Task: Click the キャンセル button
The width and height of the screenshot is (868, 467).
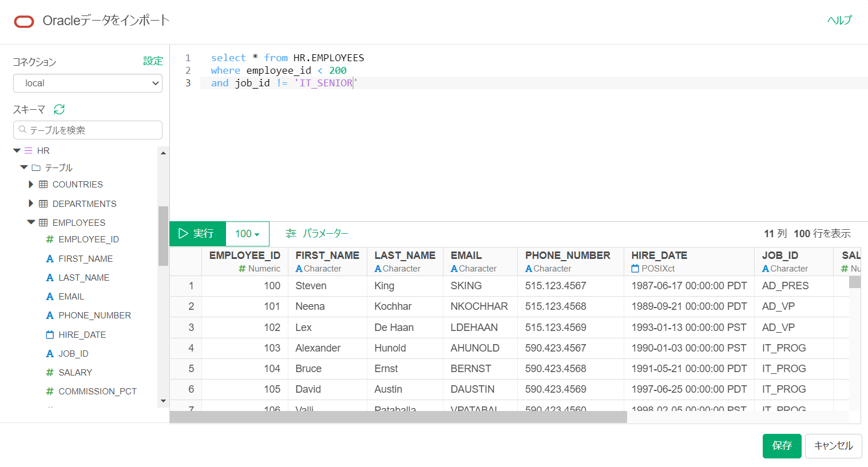Action: [x=834, y=446]
